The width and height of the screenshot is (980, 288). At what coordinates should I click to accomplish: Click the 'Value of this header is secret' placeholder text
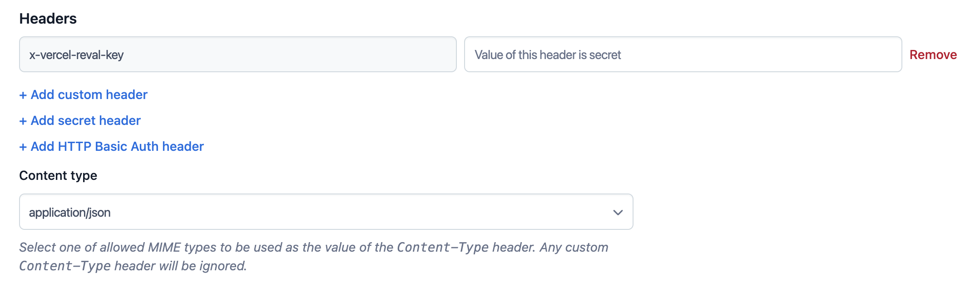click(548, 55)
